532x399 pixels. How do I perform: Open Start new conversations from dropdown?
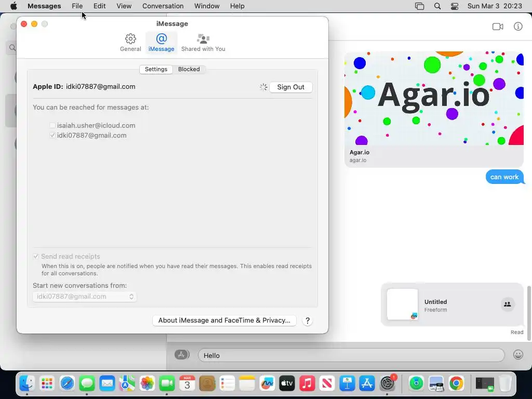point(85,297)
